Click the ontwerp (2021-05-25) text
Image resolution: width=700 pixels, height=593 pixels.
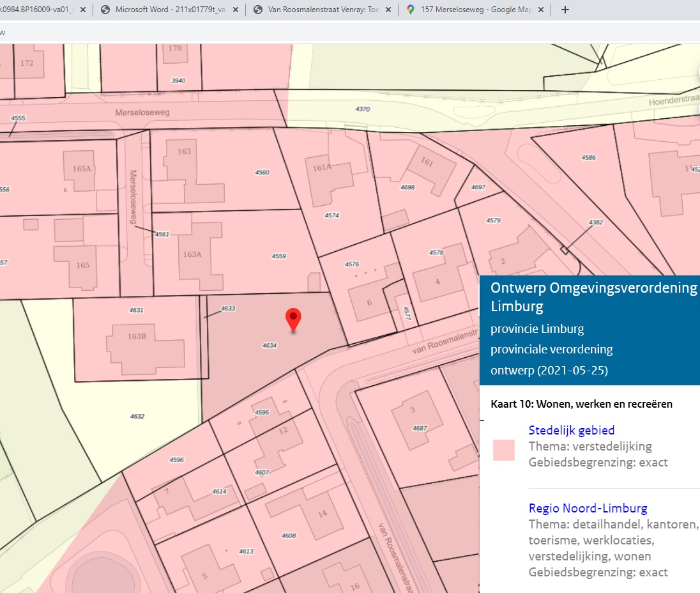[x=549, y=370]
